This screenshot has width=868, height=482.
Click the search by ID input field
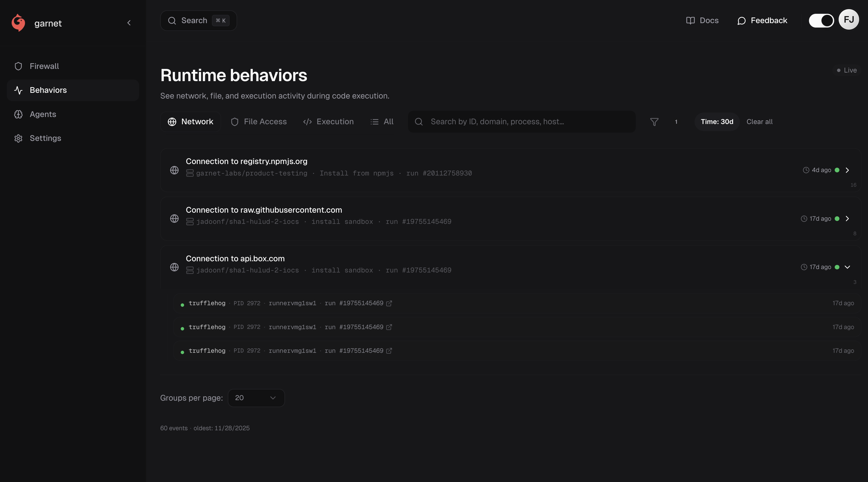coord(522,122)
